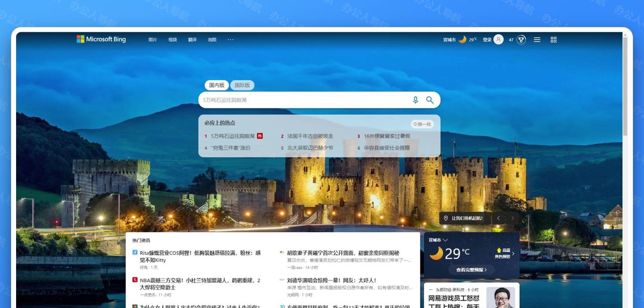Screen dimensions: 644x308
Task: Click inside the Bing search input field
Action: (x=302, y=100)
